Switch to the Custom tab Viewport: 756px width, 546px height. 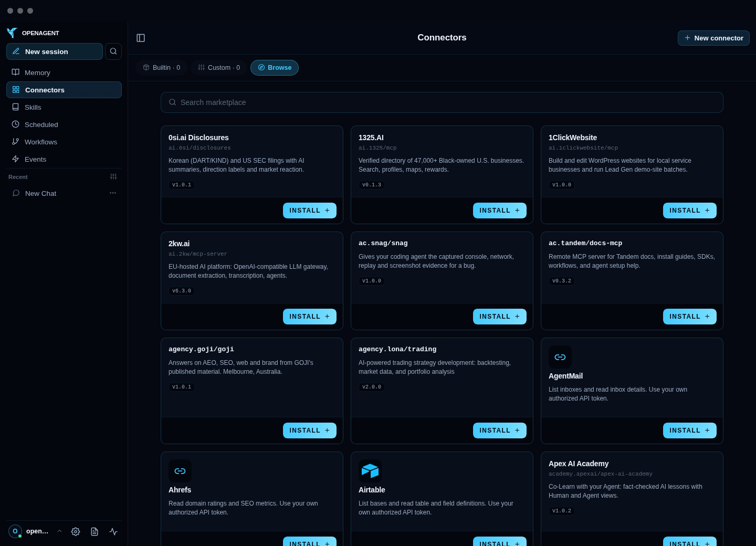coord(219,68)
